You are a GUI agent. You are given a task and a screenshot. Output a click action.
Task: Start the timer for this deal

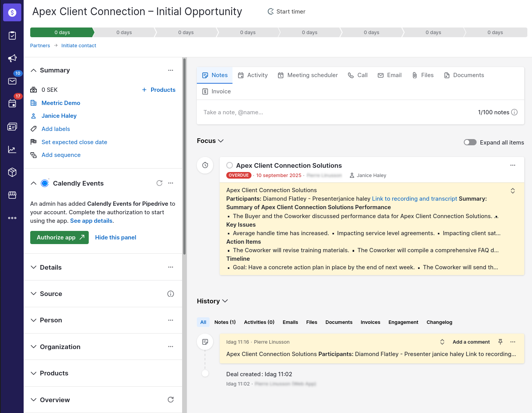click(x=286, y=12)
